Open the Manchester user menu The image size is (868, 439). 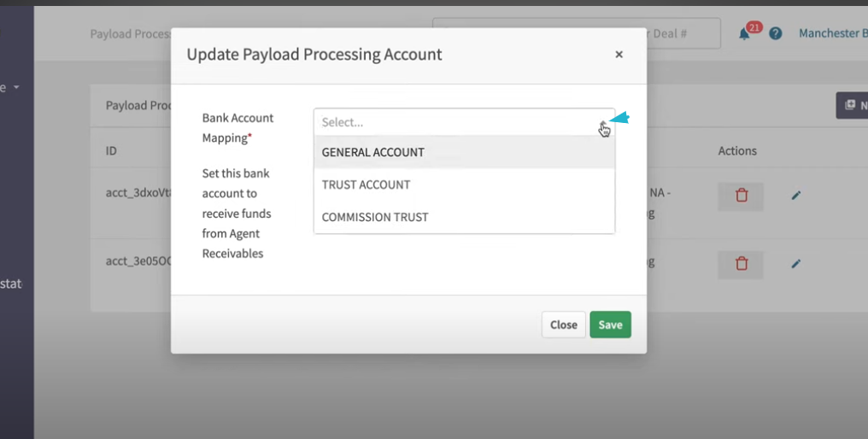pos(833,33)
